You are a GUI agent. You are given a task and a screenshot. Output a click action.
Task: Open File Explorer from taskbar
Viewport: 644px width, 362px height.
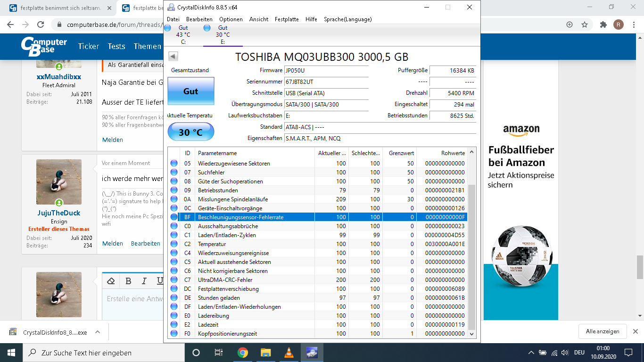[x=266, y=352]
